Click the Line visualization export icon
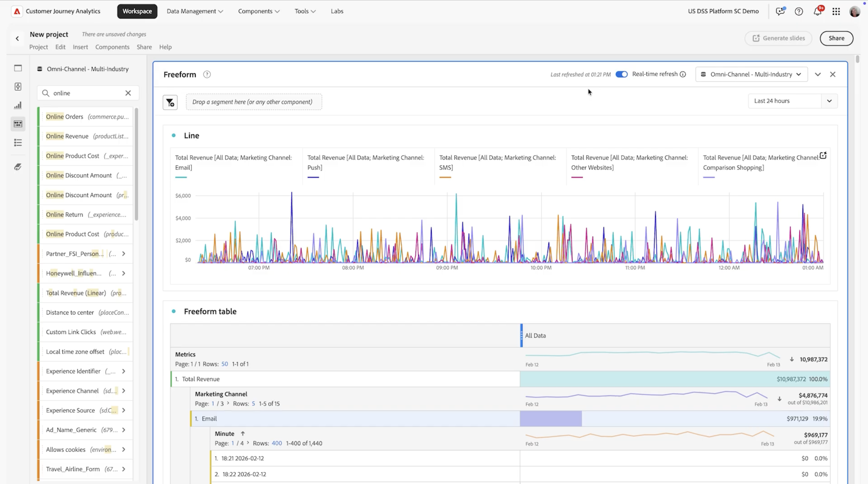This screenshot has width=868, height=484. click(x=823, y=156)
